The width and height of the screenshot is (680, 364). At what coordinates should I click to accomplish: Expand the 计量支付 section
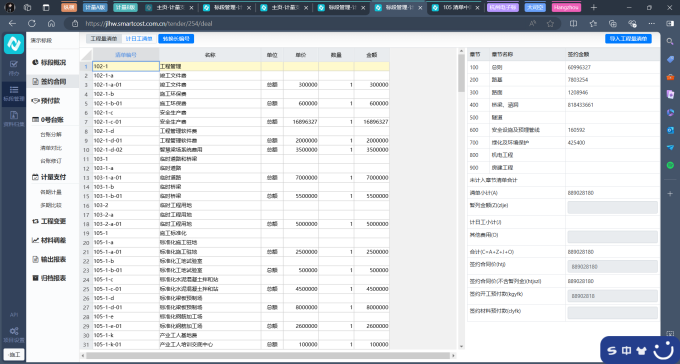click(x=49, y=177)
